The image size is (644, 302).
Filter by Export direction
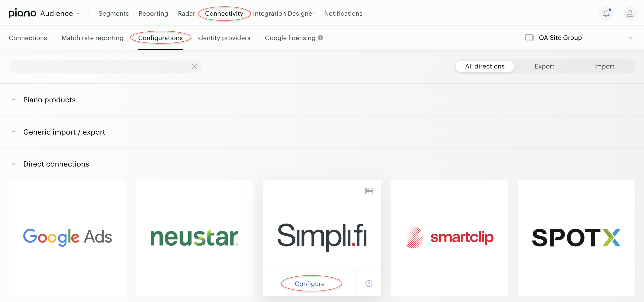pyautogui.click(x=545, y=66)
